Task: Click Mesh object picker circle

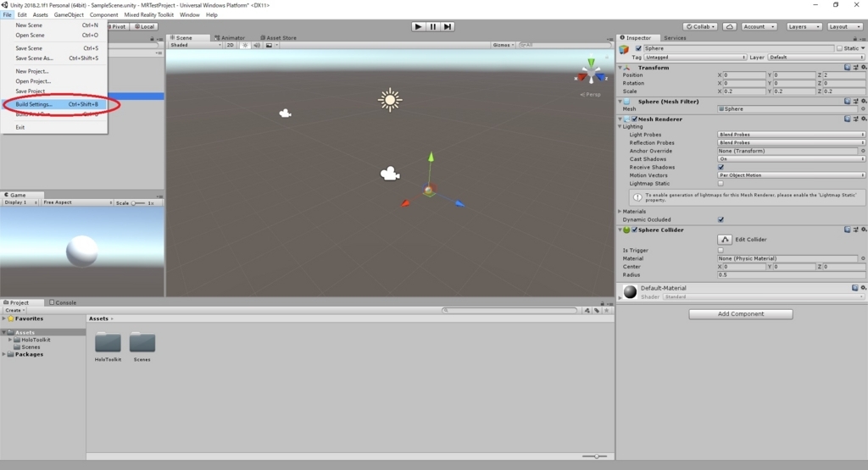Action: (863, 109)
